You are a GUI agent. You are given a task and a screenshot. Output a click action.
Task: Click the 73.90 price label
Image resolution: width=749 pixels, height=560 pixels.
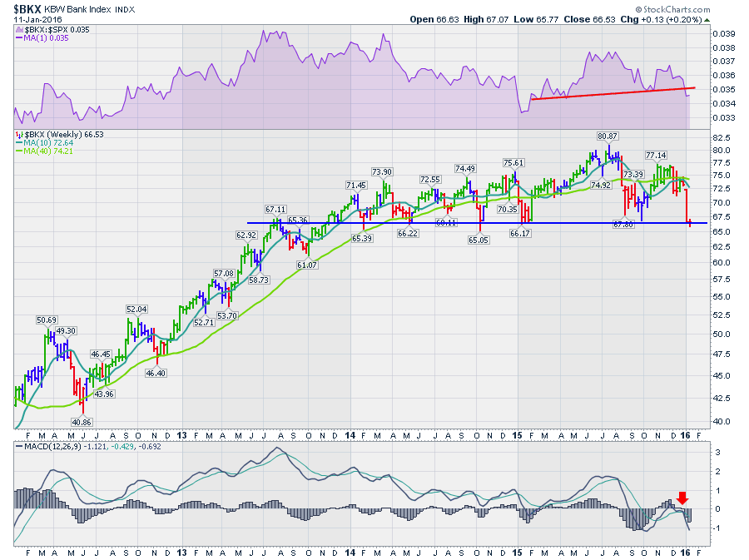coord(382,172)
